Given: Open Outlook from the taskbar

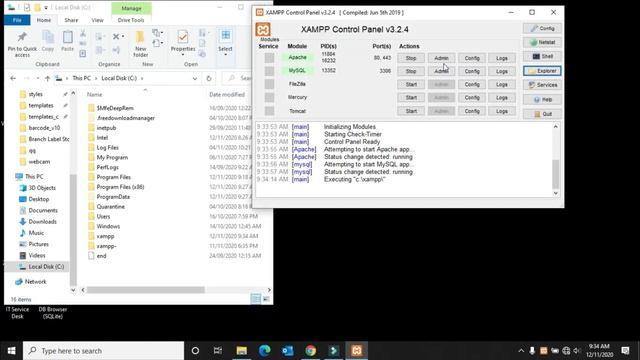Looking at the screenshot, I should point(287,351).
